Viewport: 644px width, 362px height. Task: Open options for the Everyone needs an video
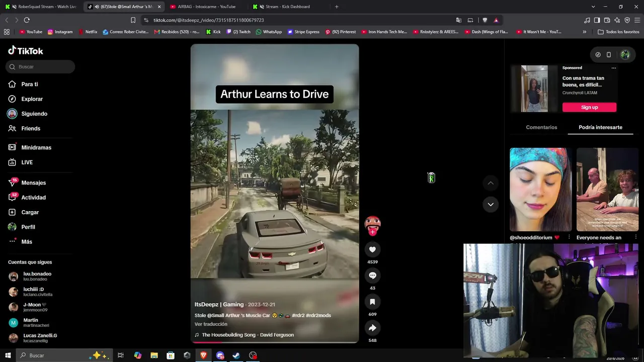[635, 237]
